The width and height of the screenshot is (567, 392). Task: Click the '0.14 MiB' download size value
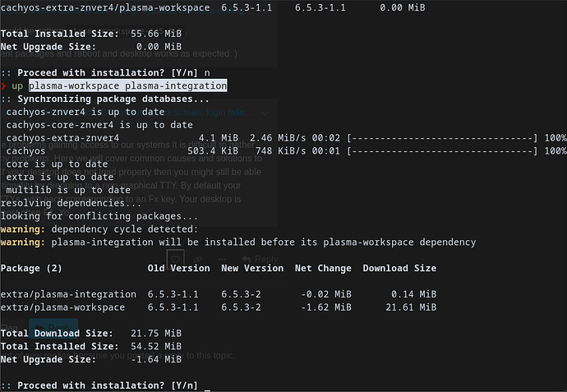point(413,294)
